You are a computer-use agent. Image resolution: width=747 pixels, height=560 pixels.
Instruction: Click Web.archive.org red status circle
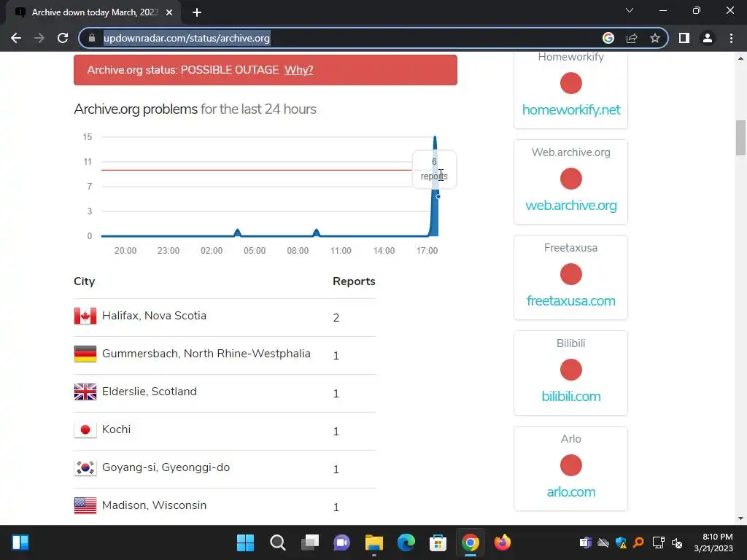coord(570,179)
